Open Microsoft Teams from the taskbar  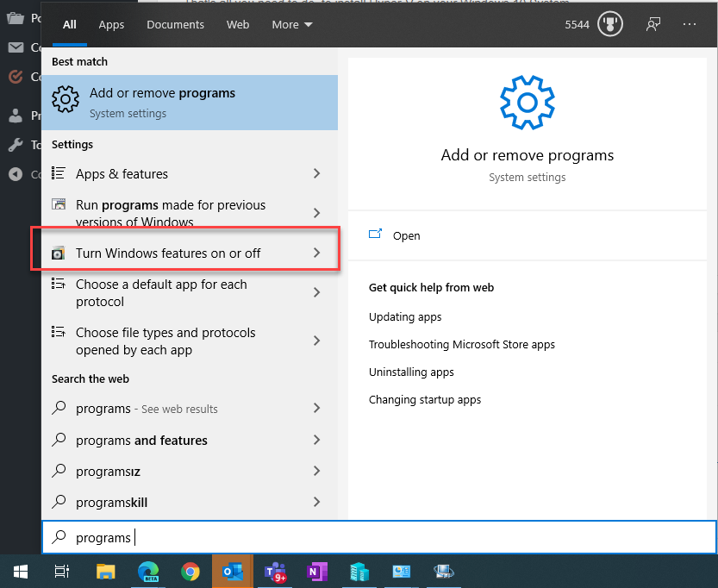tap(276, 572)
